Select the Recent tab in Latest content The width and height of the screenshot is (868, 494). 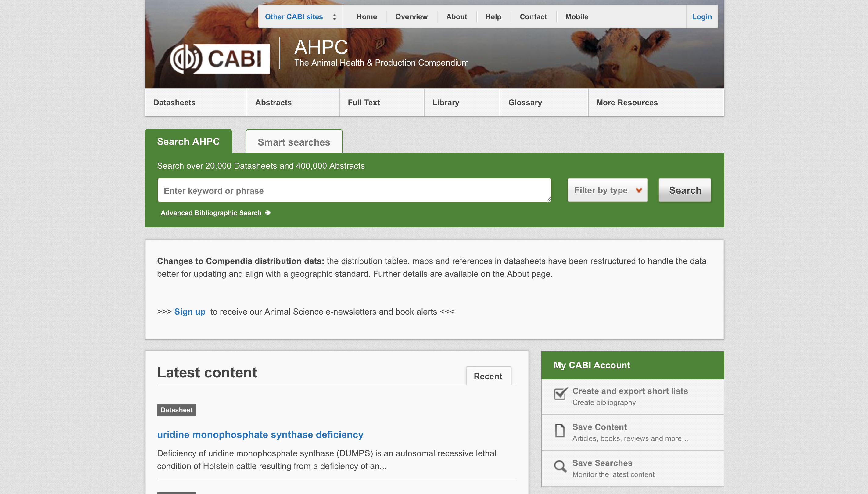[488, 376]
